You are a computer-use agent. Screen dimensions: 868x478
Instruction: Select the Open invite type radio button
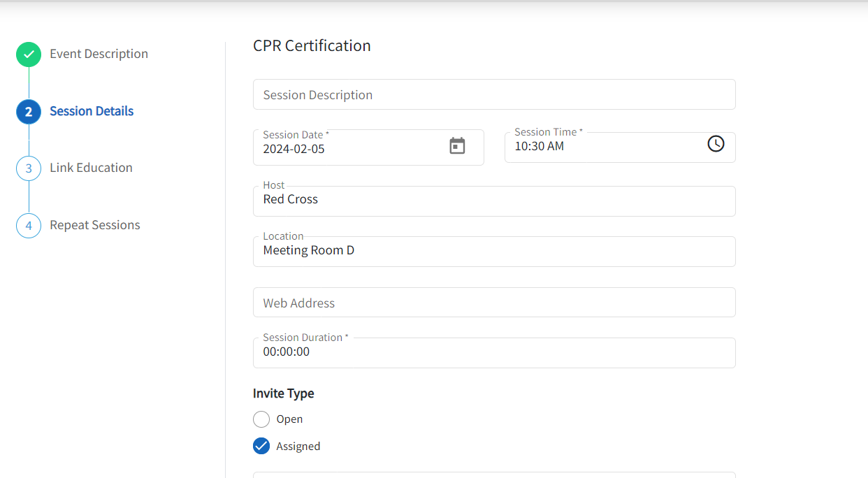pos(261,419)
